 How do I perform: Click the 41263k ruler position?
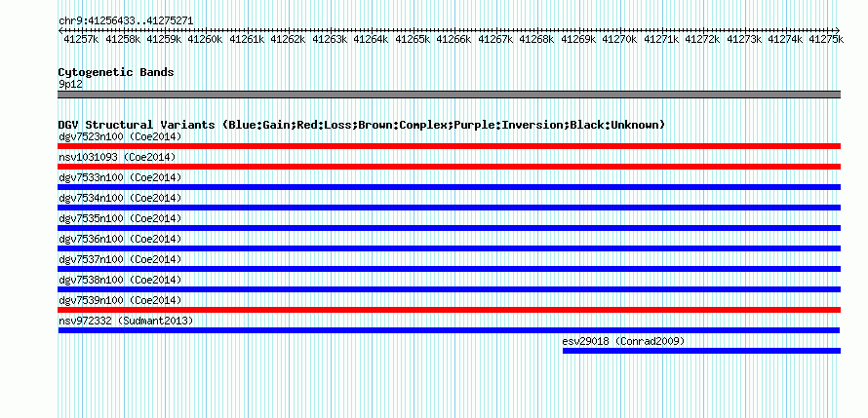pos(330,39)
